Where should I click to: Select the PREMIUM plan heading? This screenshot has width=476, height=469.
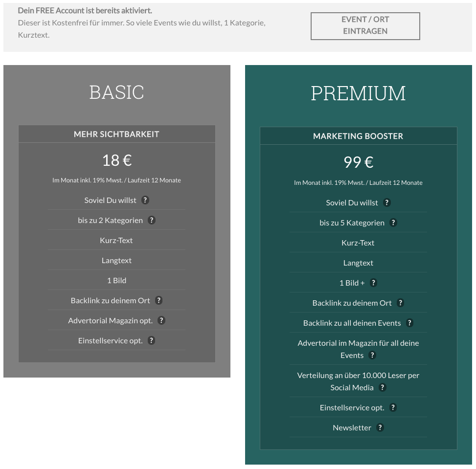[x=358, y=93]
